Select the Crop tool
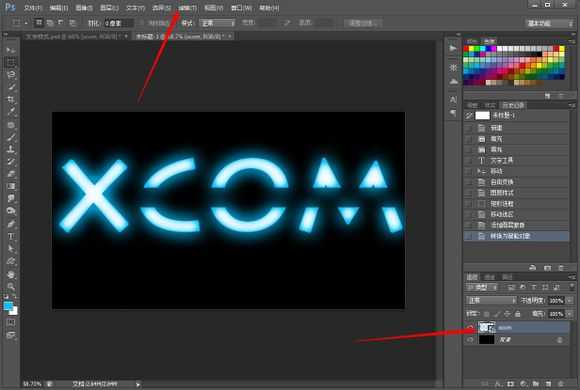This screenshot has width=580, height=390. tap(11, 100)
